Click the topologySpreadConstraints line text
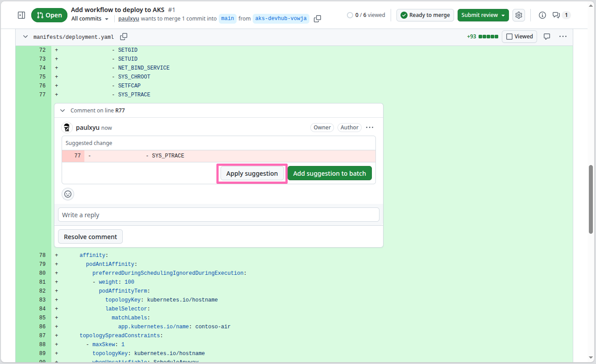Viewport: 596px width, 364px height. pos(121,335)
